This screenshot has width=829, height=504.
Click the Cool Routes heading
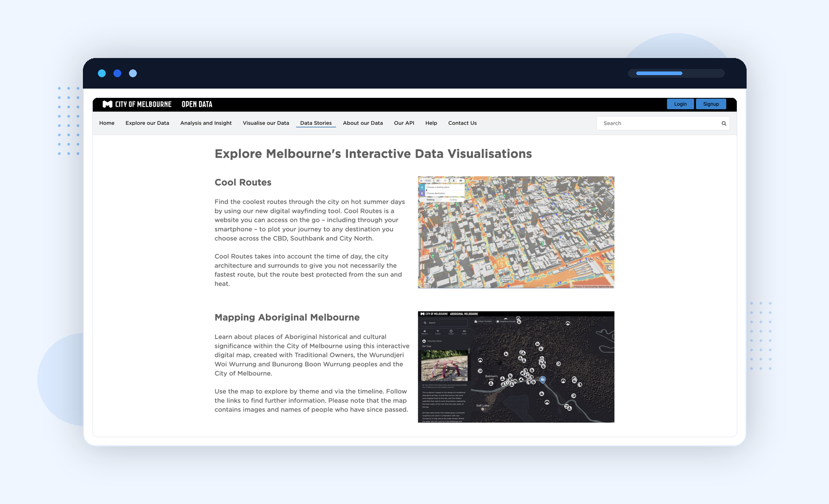pyautogui.click(x=243, y=182)
